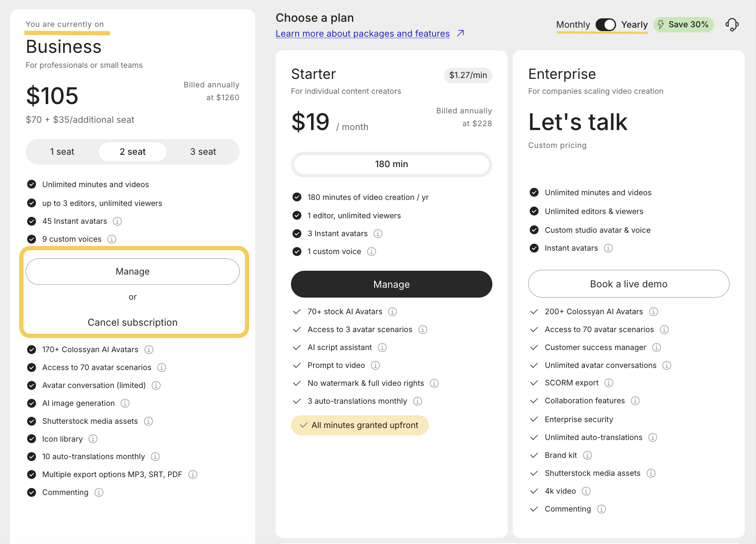The image size is (756, 544).
Task: Click Cancel subscription link
Action: pyautogui.click(x=133, y=322)
